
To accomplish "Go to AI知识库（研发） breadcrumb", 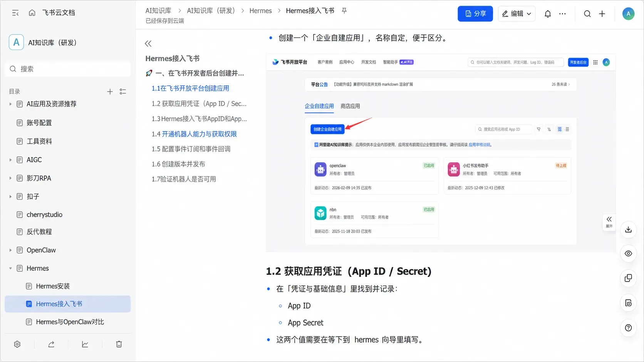I will [211, 11].
